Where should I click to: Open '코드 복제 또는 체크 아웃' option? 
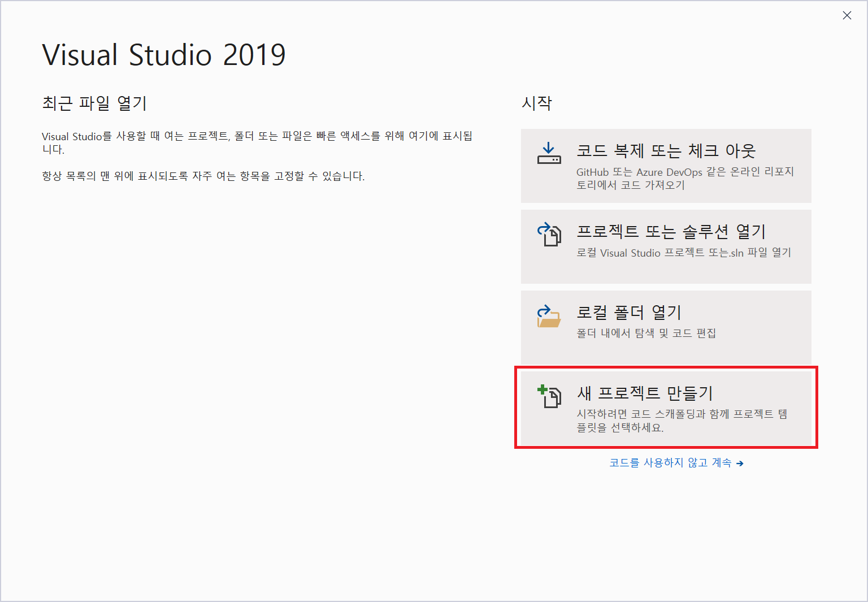666,166
